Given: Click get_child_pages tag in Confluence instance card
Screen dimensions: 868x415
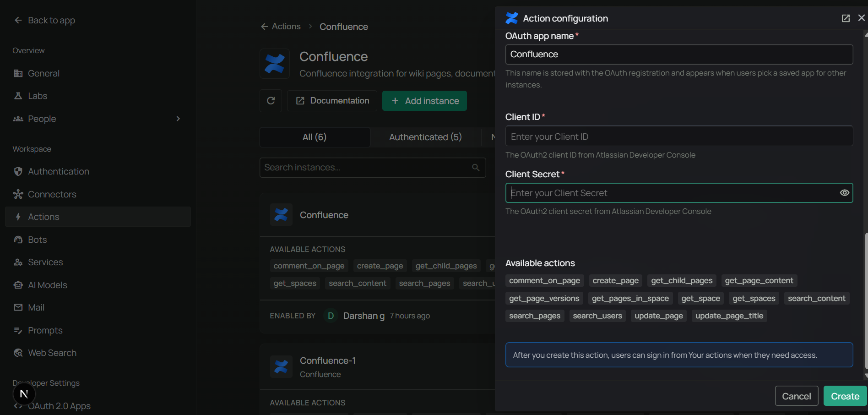Looking at the screenshot, I should [446, 266].
